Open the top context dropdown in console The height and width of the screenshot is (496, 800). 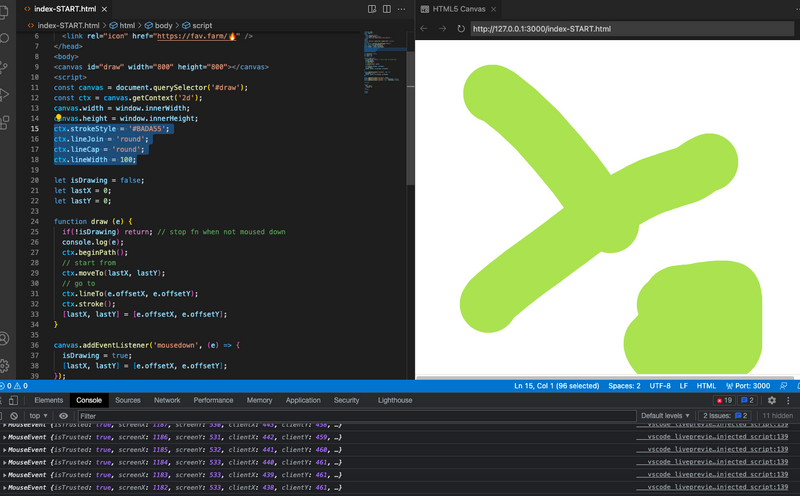click(38, 415)
